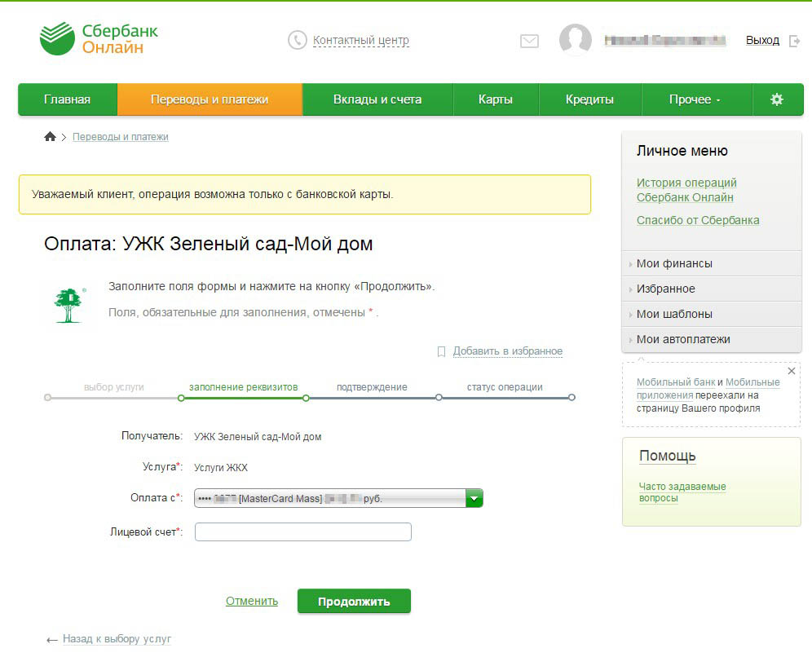Image resolution: width=812 pixels, height=666 pixels.
Task: Click the Продолжить button
Action: [x=354, y=602]
